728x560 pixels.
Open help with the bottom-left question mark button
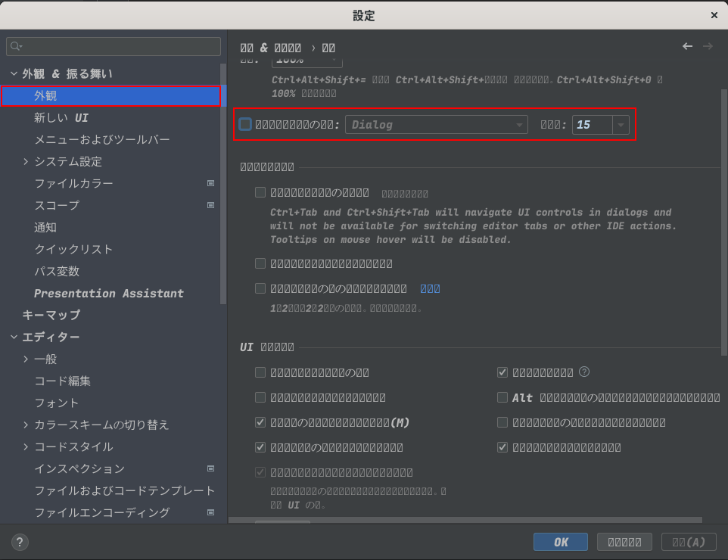click(20, 542)
